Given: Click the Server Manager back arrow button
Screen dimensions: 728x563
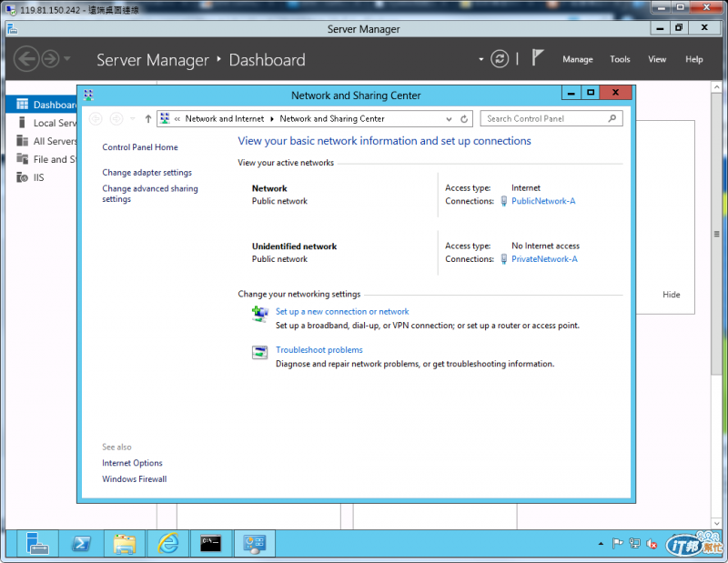Looking at the screenshot, I should pos(26,59).
